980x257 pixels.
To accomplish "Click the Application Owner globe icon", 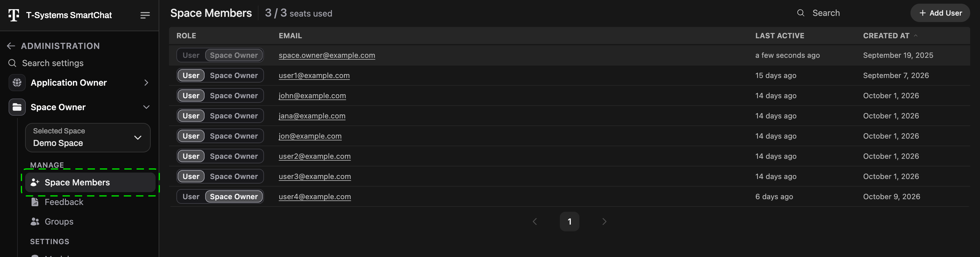I will click(x=17, y=83).
